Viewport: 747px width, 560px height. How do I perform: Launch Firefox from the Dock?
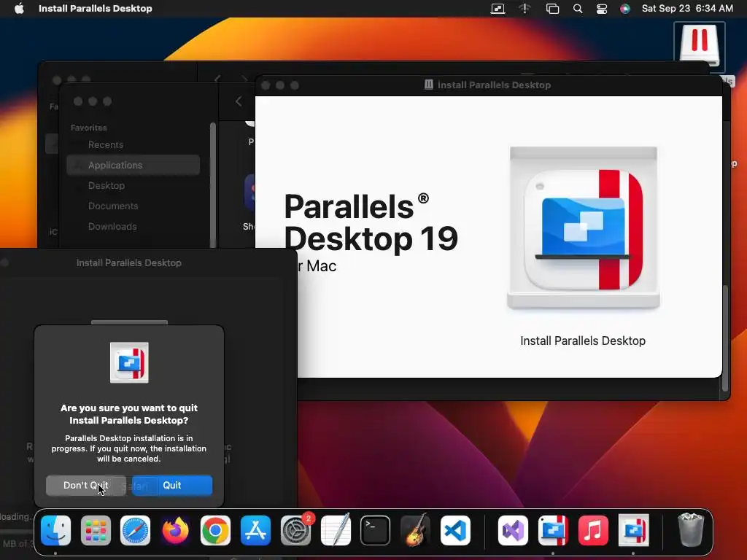[175, 531]
